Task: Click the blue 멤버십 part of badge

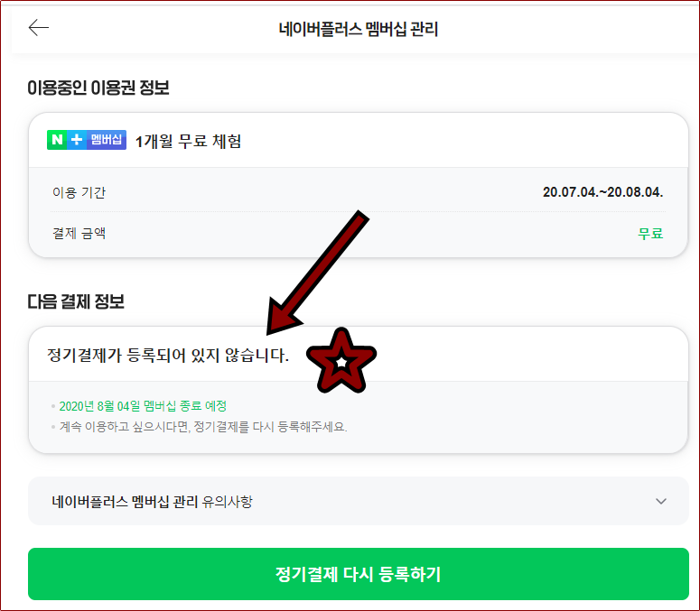Action: pos(107,140)
